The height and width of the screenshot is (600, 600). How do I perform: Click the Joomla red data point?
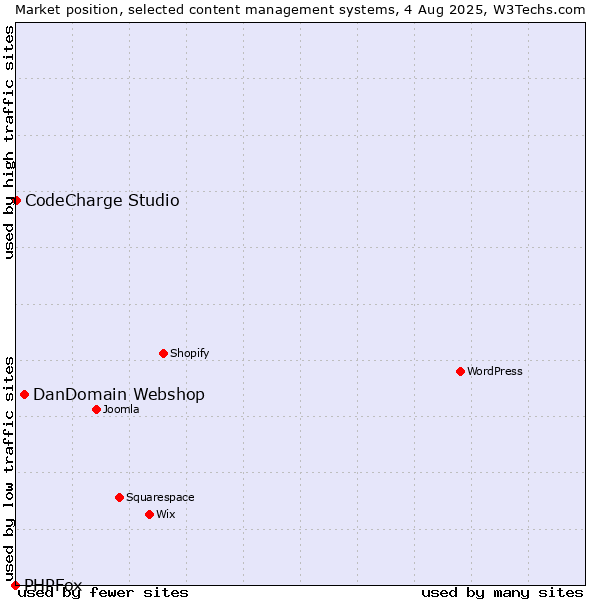pos(96,409)
